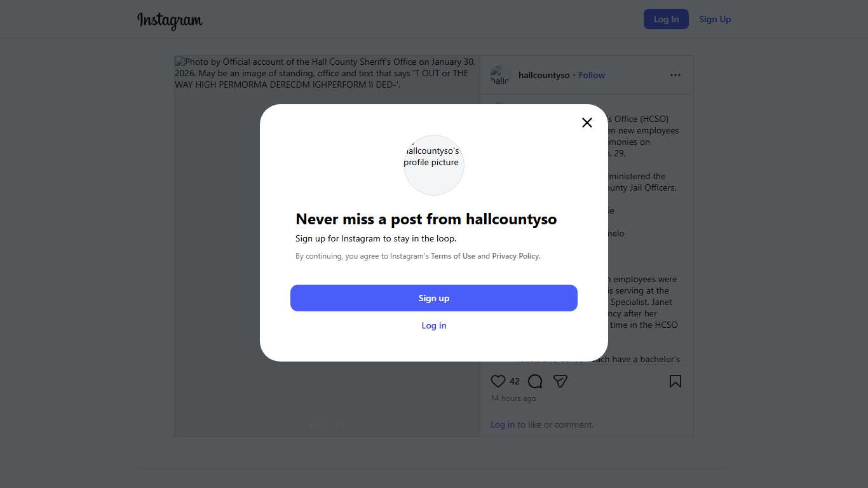868x488 pixels.
Task: Click the Instagram logo in header
Action: tap(170, 20)
